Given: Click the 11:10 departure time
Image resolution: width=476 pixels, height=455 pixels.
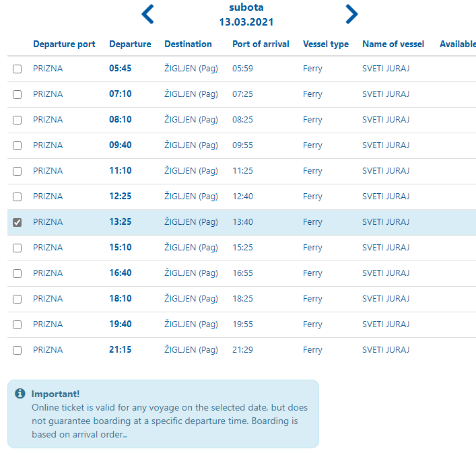Looking at the screenshot, I should 121,171.
